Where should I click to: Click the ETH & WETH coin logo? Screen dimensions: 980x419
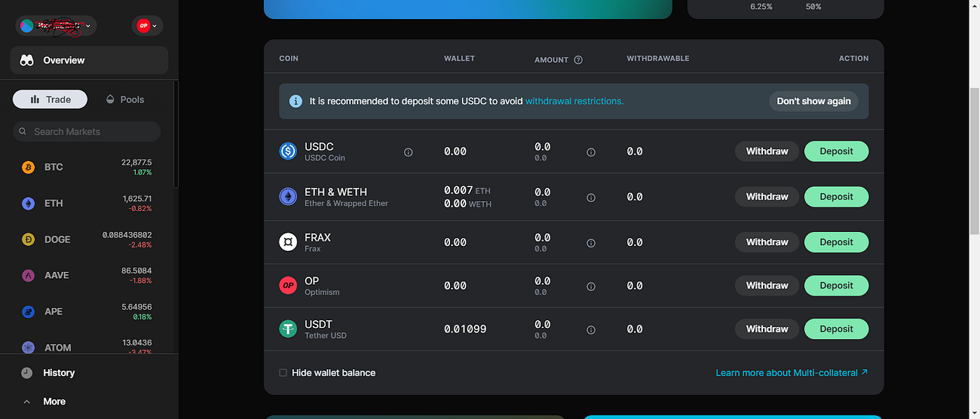tap(288, 197)
